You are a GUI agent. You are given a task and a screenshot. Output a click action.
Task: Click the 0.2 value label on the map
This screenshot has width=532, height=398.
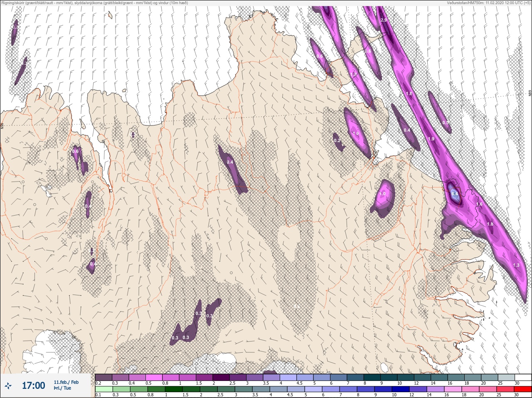337,141
